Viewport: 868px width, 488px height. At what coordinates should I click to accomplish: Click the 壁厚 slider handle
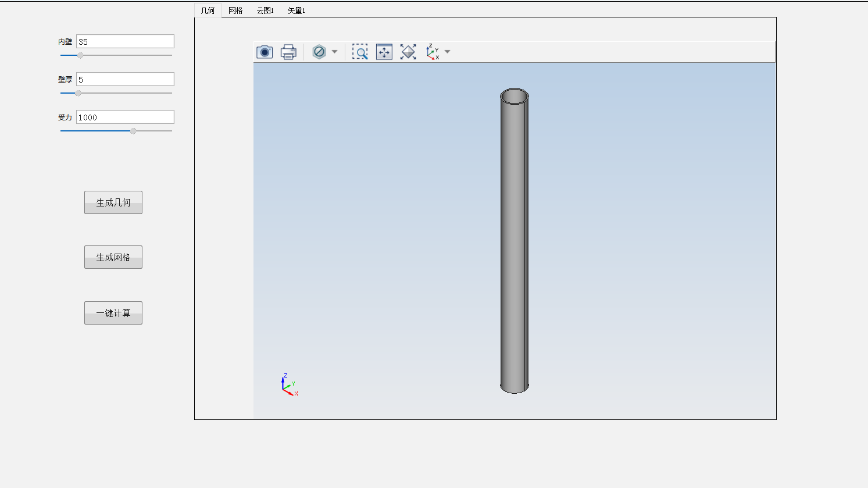(x=78, y=93)
